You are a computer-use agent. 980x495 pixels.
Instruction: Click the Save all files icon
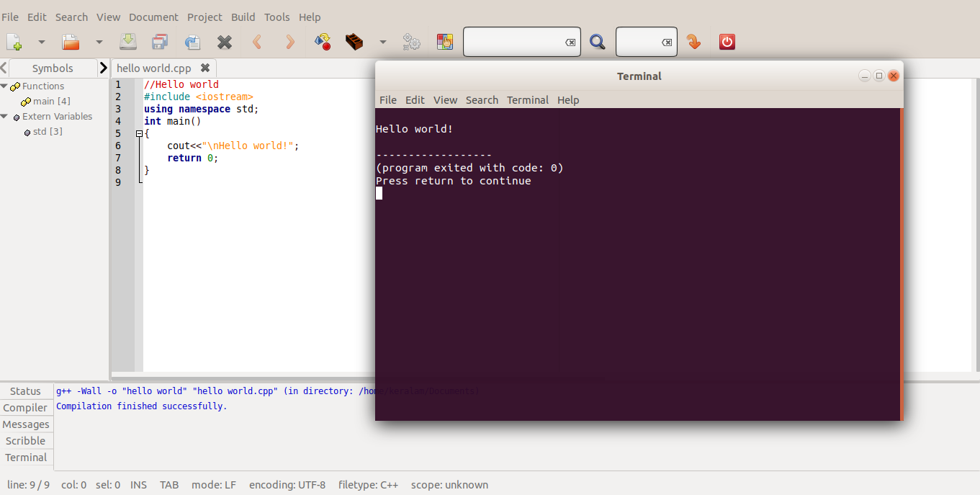160,42
